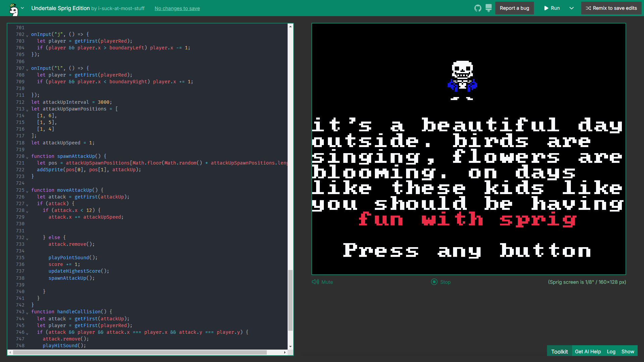Expand the Run options dropdown arrow
Viewport: 644px width, 362px height.
pyautogui.click(x=572, y=8)
